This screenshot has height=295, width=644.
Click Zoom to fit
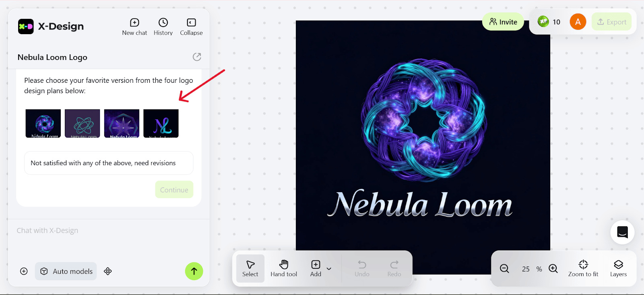click(583, 268)
